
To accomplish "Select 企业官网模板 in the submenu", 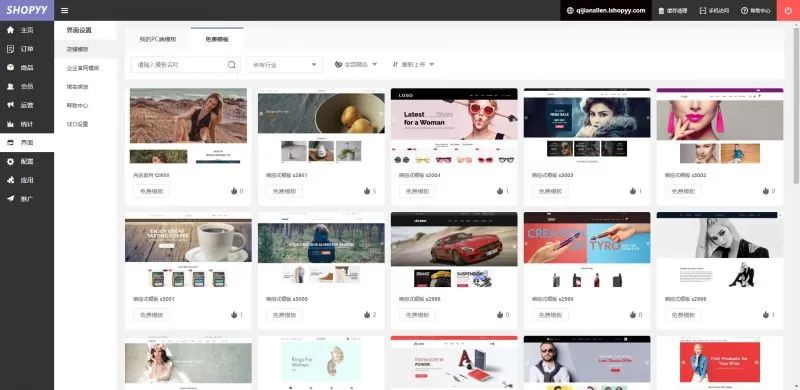I will tap(83, 68).
